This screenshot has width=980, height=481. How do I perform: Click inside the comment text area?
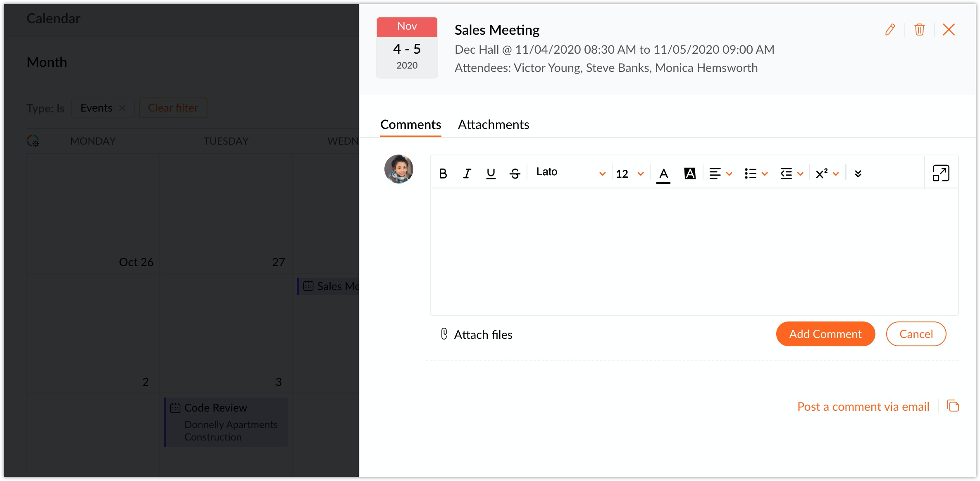coord(694,251)
